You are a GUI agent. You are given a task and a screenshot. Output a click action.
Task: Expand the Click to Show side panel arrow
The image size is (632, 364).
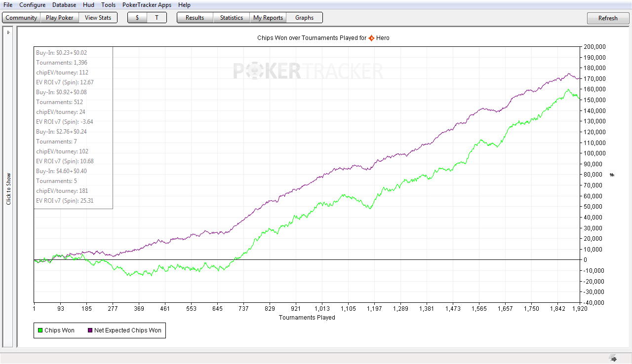point(8,33)
